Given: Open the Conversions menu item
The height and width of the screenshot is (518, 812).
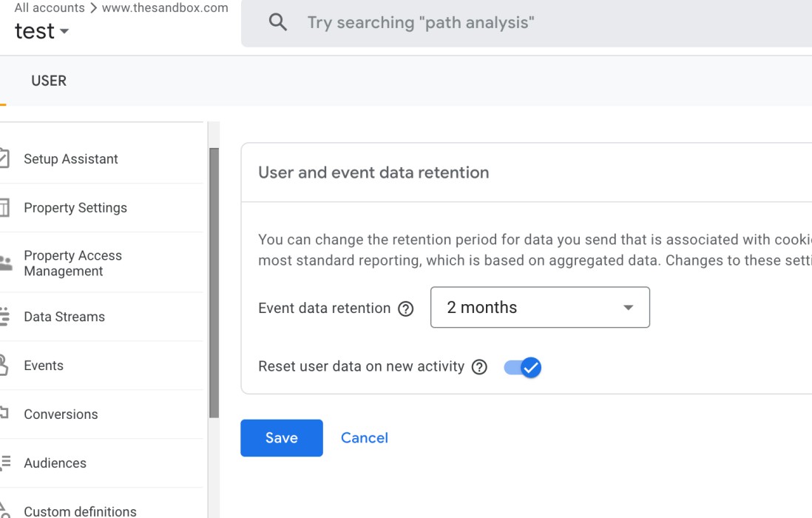Looking at the screenshot, I should 61,414.
